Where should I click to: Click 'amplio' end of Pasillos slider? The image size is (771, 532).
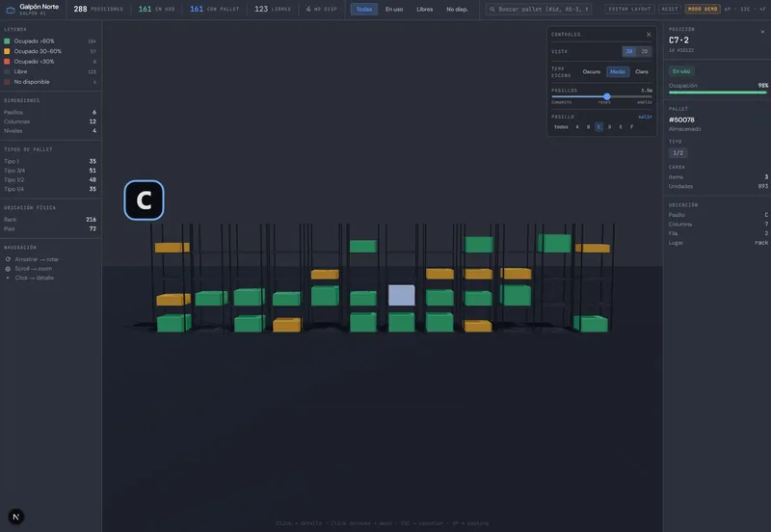(x=645, y=102)
